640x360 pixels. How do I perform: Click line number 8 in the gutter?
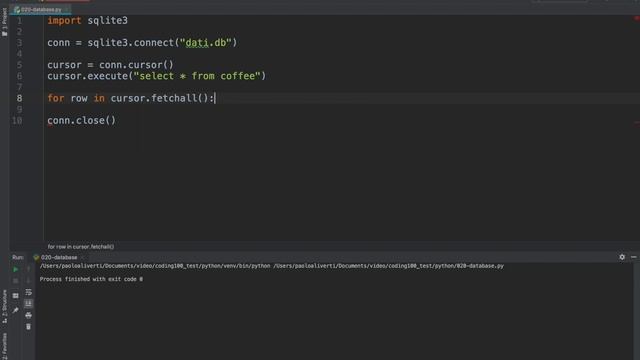point(19,98)
